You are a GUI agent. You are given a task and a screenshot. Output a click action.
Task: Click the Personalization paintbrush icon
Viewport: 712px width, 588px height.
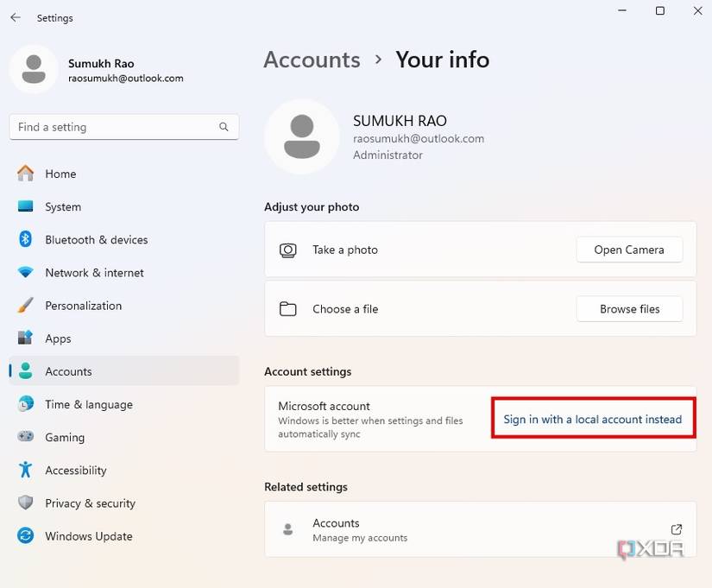[26, 306]
